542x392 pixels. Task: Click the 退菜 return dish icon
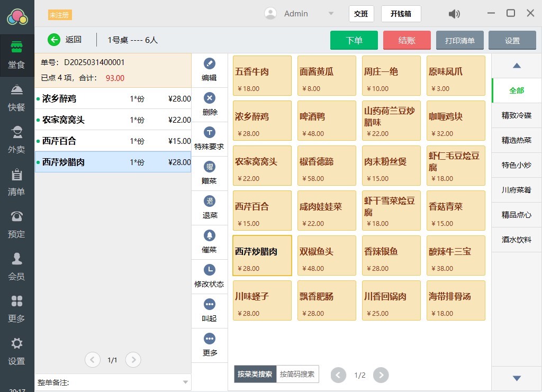pos(210,202)
